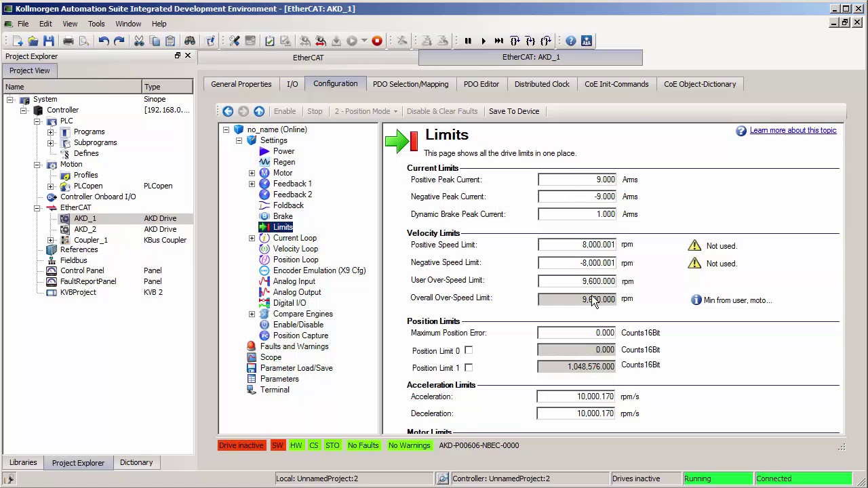
Task: Open the Window menu
Action: [128, 24]
